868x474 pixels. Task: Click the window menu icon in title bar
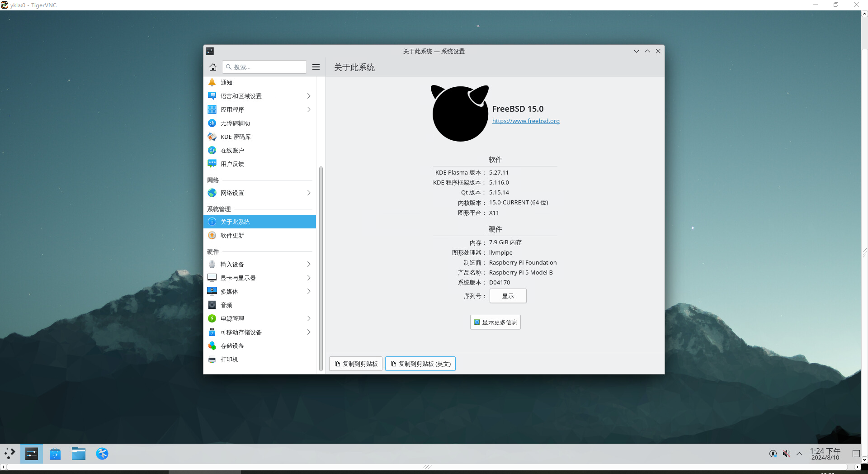tap(210, 51)
